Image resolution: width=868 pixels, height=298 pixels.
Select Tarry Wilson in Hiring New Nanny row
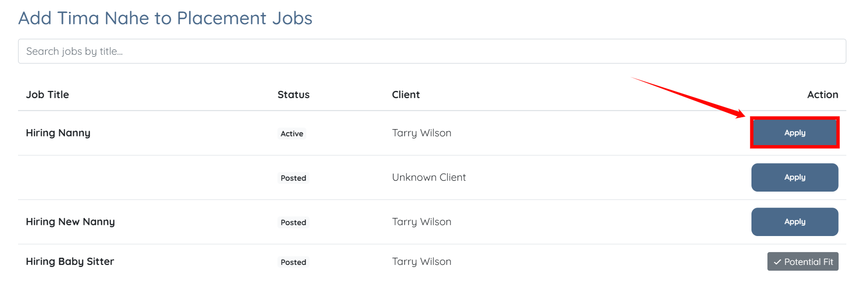coord(421,222)
